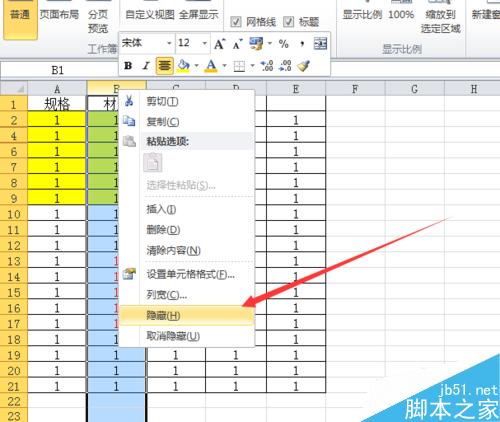Choose 隐藏(H) to hide column
500x422 pixels.
[187, 315]
